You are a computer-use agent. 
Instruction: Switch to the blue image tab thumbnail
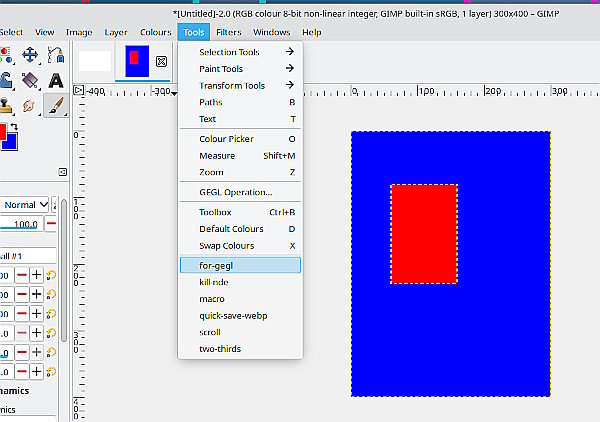[137, 61]
